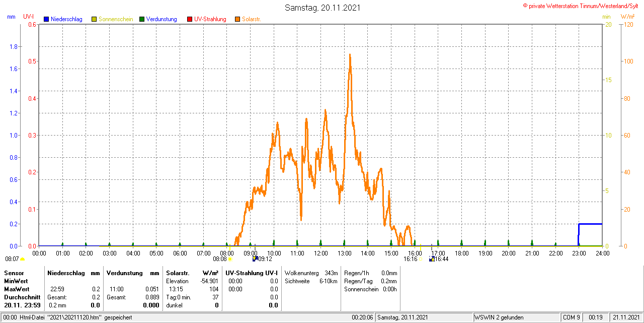Click the Sonnenschein value 0:00h
The width and height of the screenshot is (644, 323).
(389, 289)
